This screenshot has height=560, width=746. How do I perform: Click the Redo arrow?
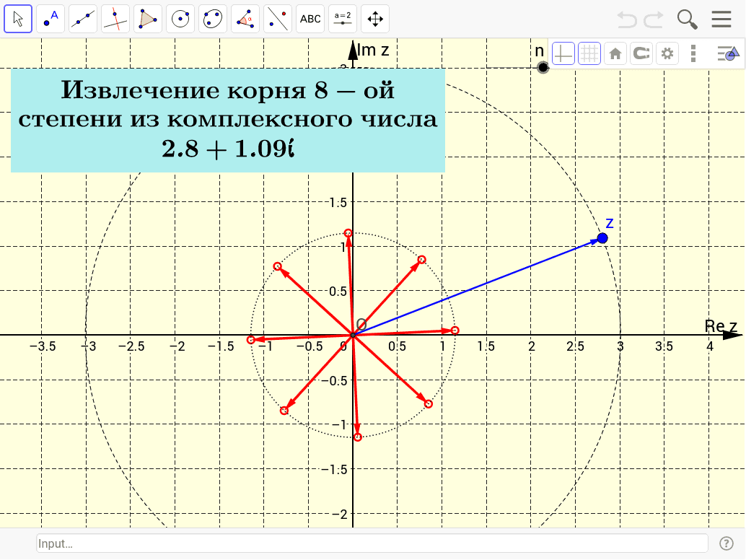click(654, 19)
